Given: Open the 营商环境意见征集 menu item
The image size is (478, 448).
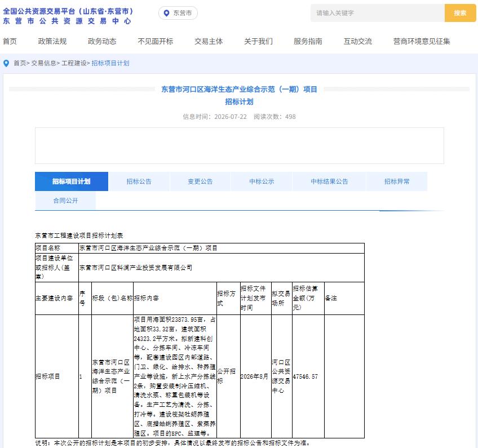Looking at the screenshot, I should coord(422,42).
